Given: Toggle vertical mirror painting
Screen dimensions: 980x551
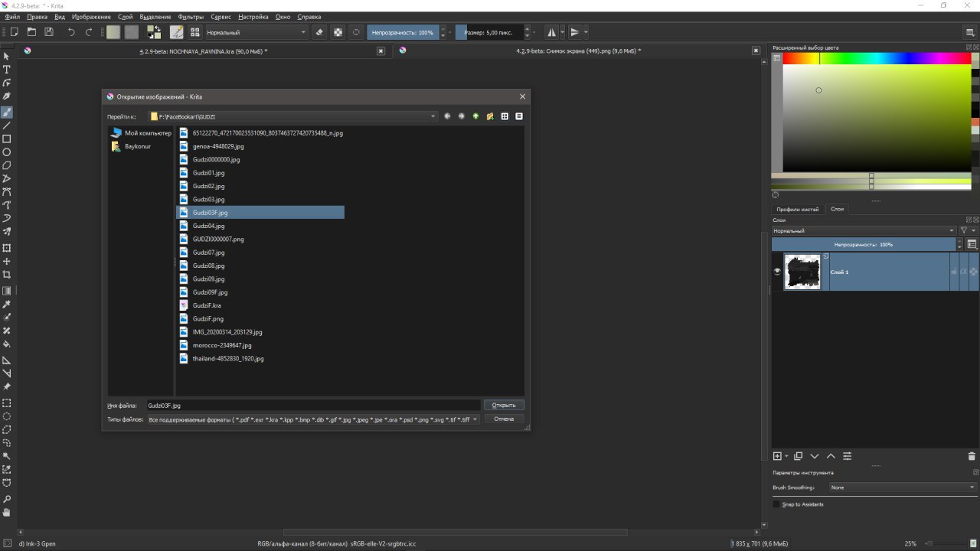Looking at the screenshot, I should click(x=574, y=32).
